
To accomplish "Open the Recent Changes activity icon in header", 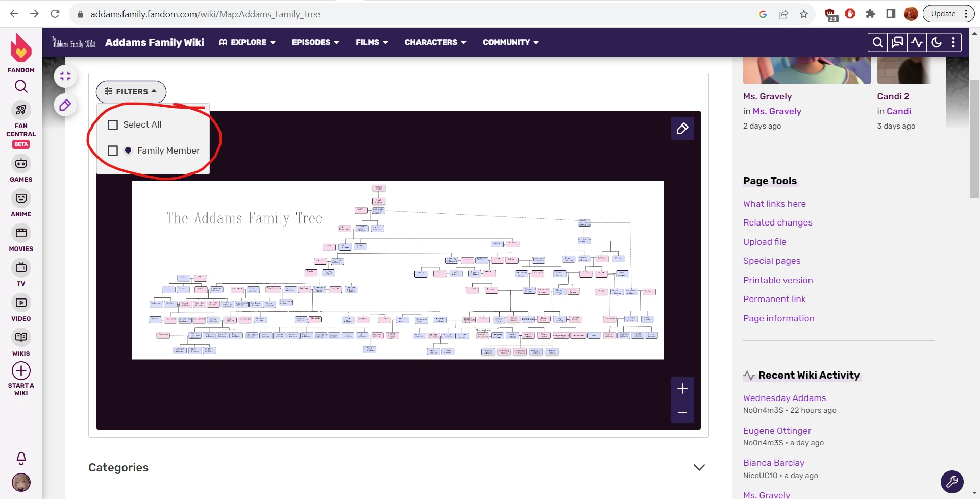I will (x=917, y=42).
